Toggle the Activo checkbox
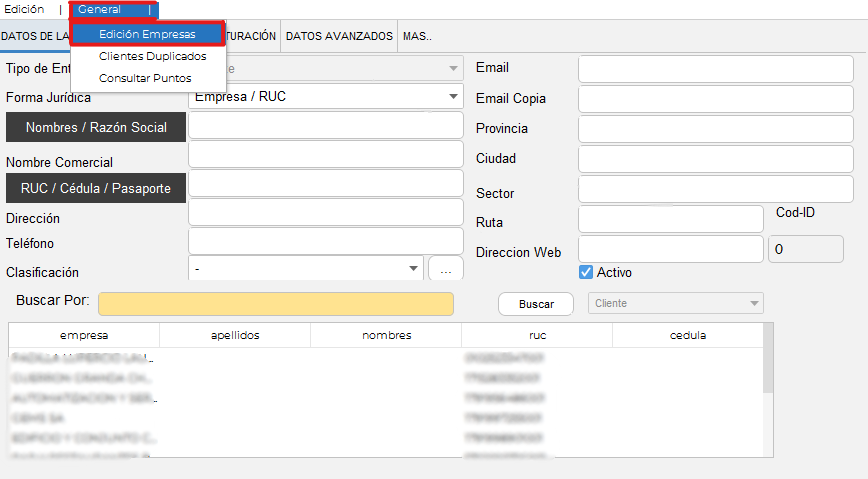 click(x=587, y=272)
